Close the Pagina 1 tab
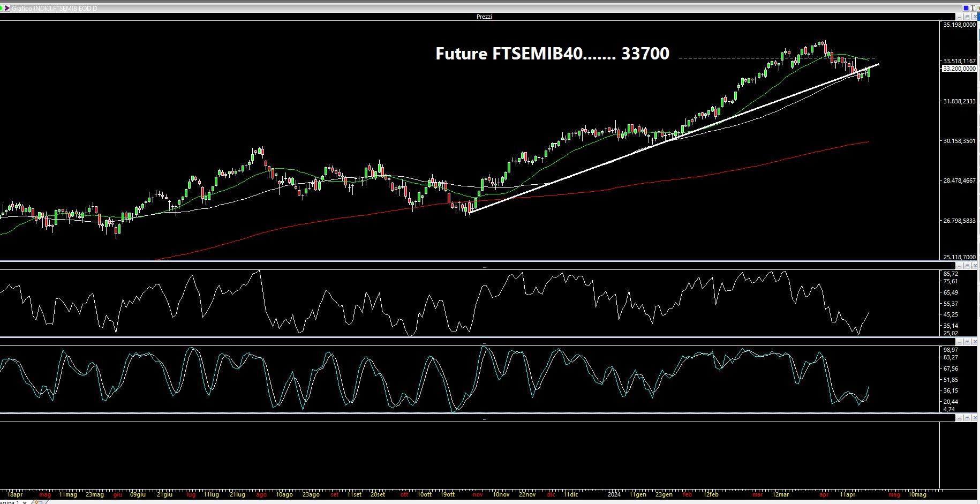 pos(25,502)
